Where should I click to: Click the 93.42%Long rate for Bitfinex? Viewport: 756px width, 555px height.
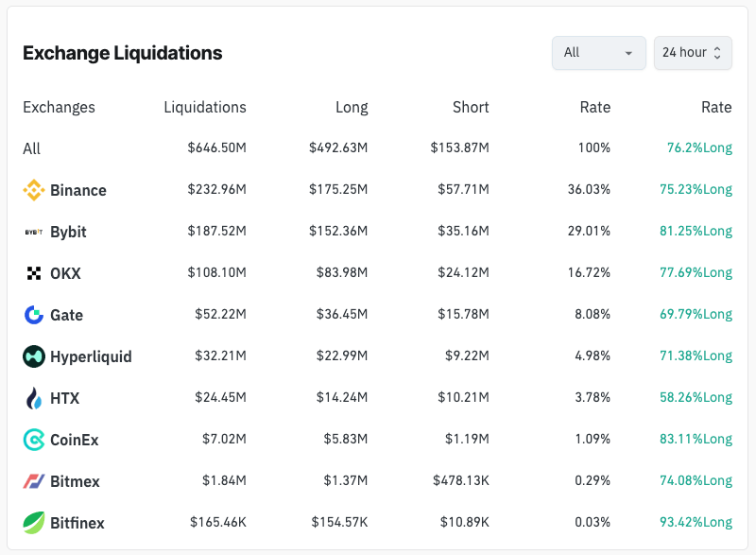pos(697,523)
